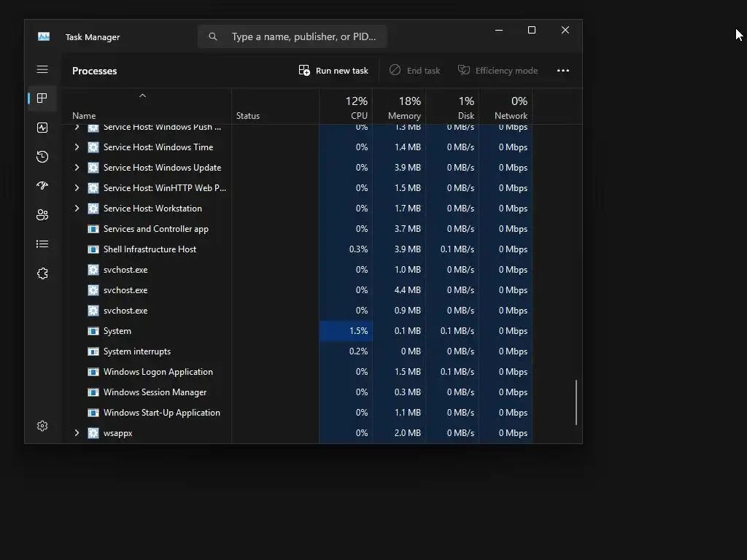
Task: Expand Service Host: Windows Time
Action: pos(77,147)
